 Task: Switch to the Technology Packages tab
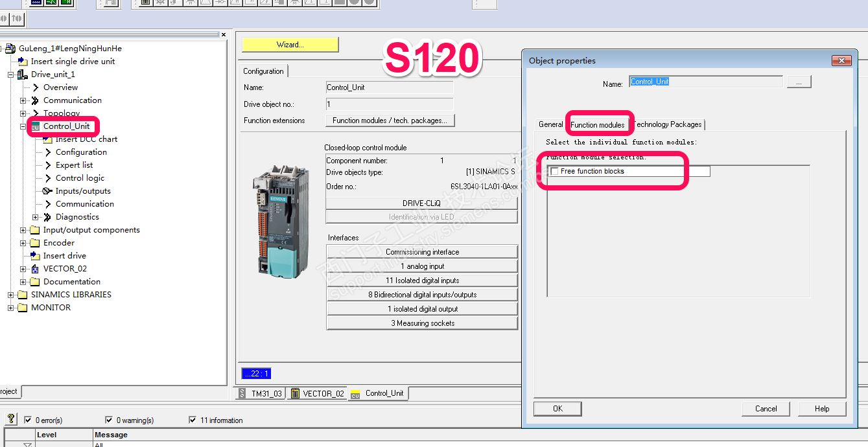667,124
